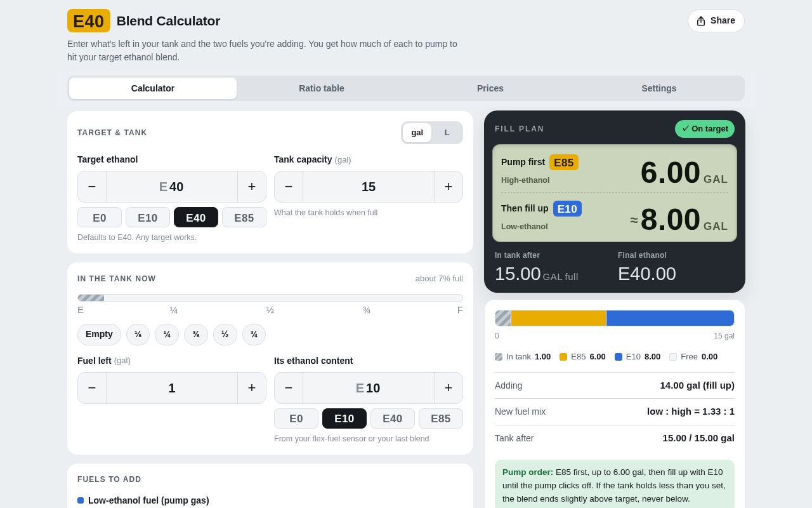Open the Prices tab
Image resolution: width=812 pixels, height=508 pixels.
coord(490,88)
